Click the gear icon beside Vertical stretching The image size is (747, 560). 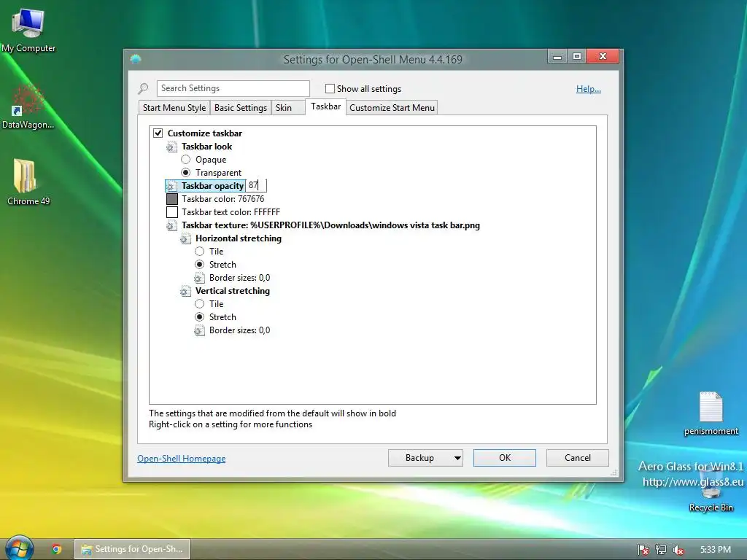pos(185,291)
